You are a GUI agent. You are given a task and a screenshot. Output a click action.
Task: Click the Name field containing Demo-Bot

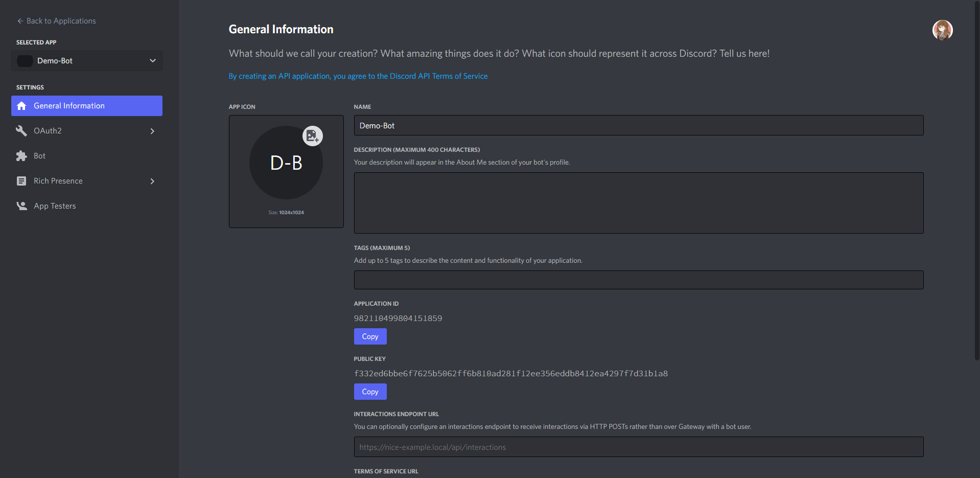tap(639, 125)
